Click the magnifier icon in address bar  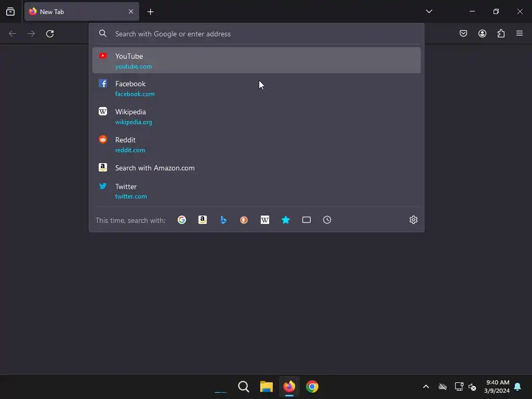103,34
